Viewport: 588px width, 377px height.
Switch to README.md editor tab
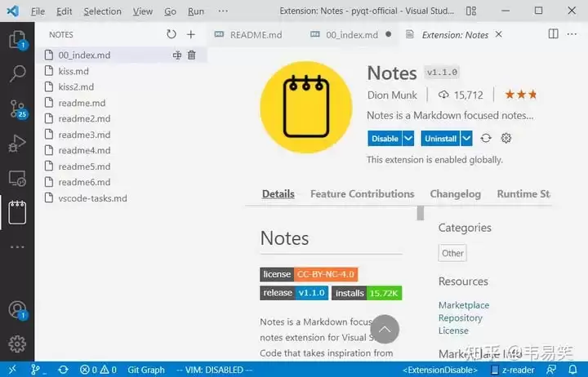[x=248, y=35]
